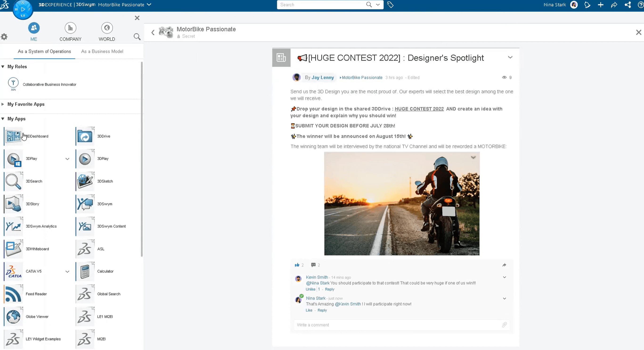
Task: Launch CATIA V5
Action: [x=13, y=271]
